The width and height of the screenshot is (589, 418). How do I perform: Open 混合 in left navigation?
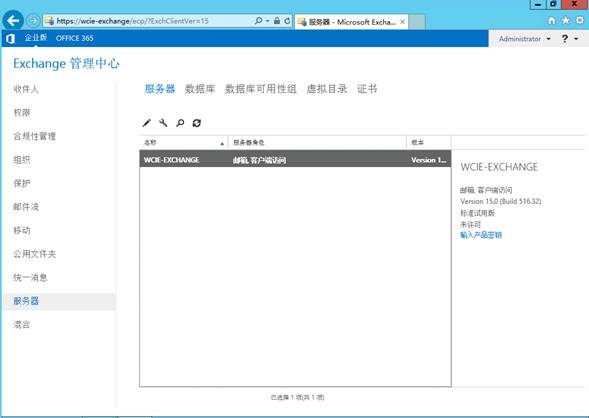[x=22, y=324]
